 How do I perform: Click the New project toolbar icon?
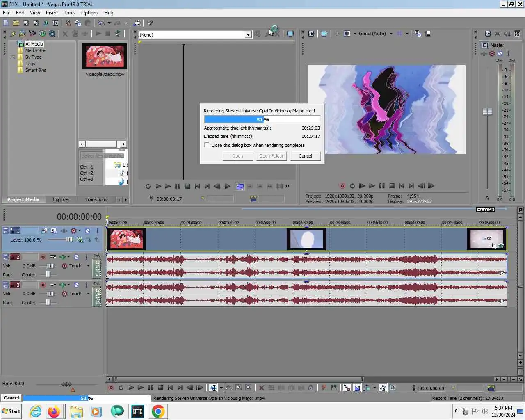point(6,23)
